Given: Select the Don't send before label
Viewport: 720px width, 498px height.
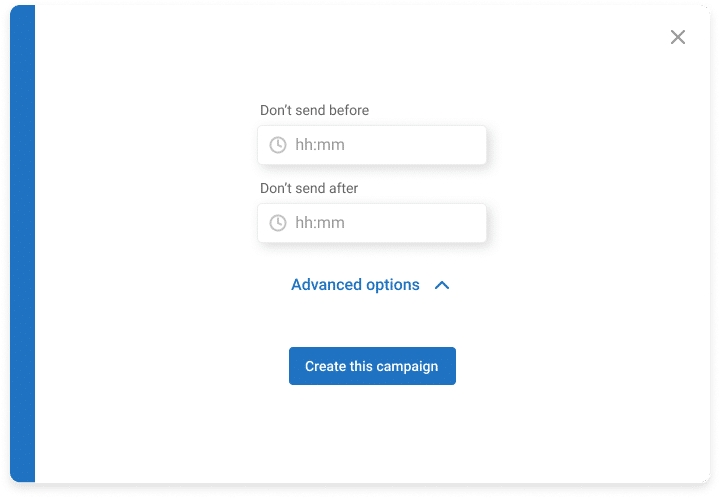Looking at the screenshot, I should (x=315, y=110).
